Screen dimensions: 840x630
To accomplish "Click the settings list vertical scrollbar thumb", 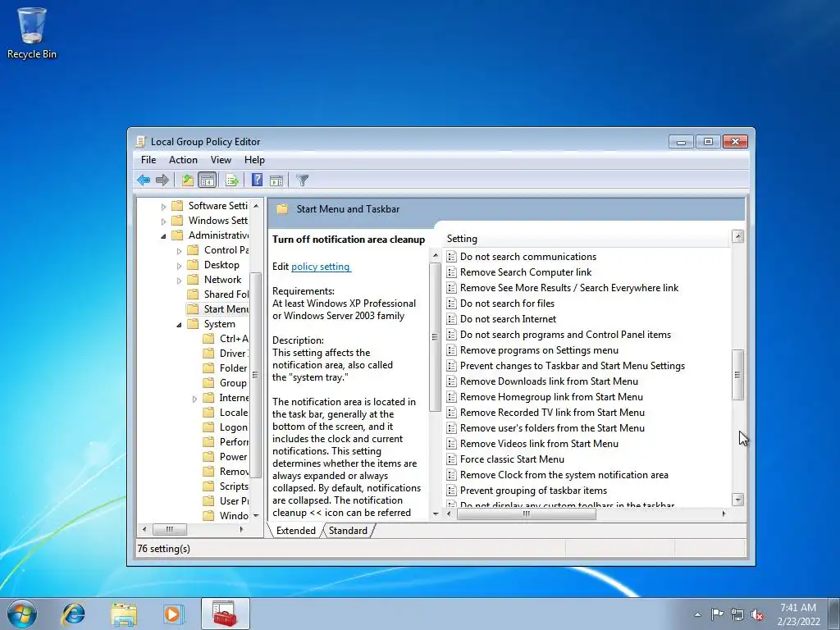I will pyautogui.click(x=737, y=374).
